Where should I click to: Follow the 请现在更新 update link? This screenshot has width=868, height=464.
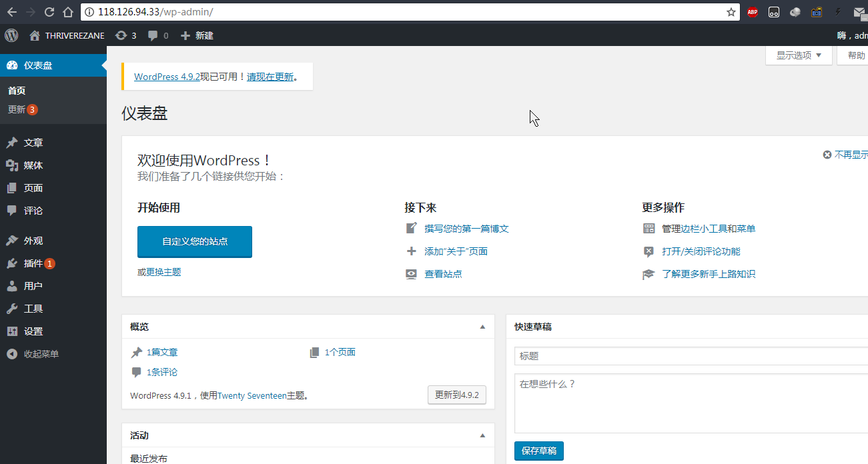(x=270, y=76)
